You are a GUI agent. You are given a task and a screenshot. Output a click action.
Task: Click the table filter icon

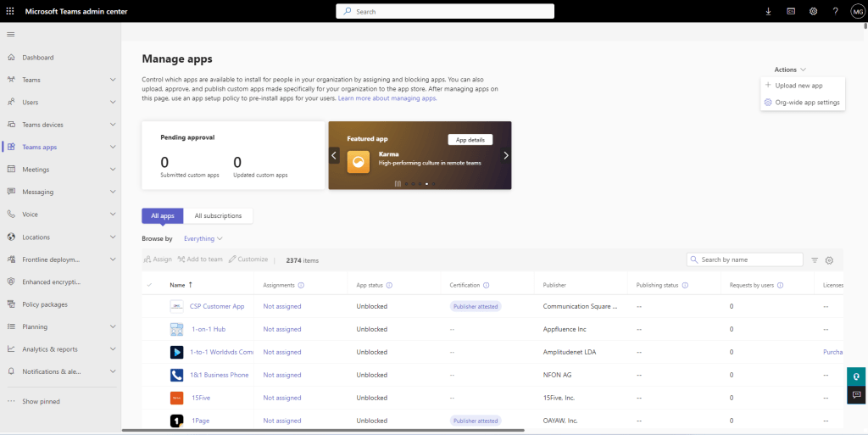click(815, 260)
